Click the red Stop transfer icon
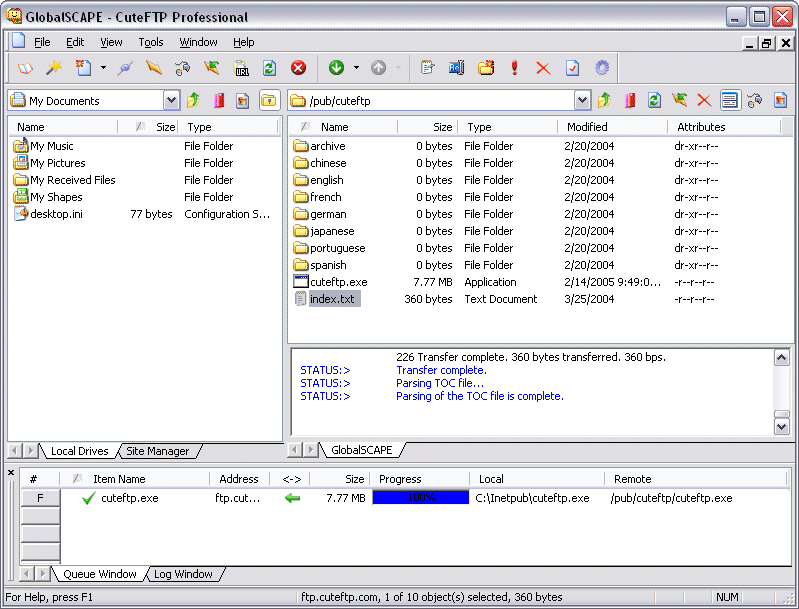Screen dimensions: 799x609 [299, 68]
